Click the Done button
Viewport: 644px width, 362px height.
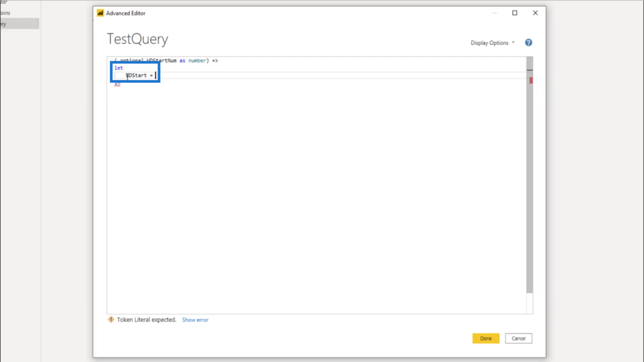(486, 338)
